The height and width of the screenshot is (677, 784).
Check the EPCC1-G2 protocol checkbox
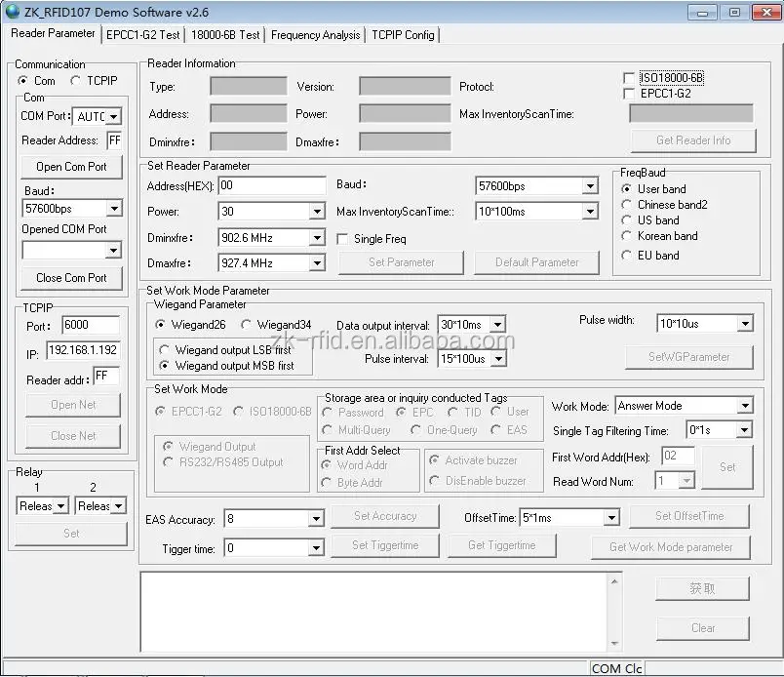[x=629, y=94]
